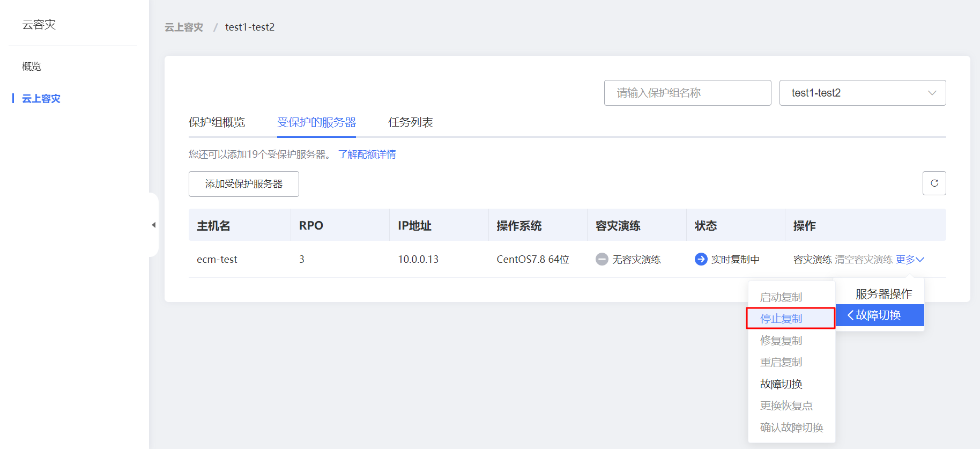Focus the protection group name search field

[687, 93]
